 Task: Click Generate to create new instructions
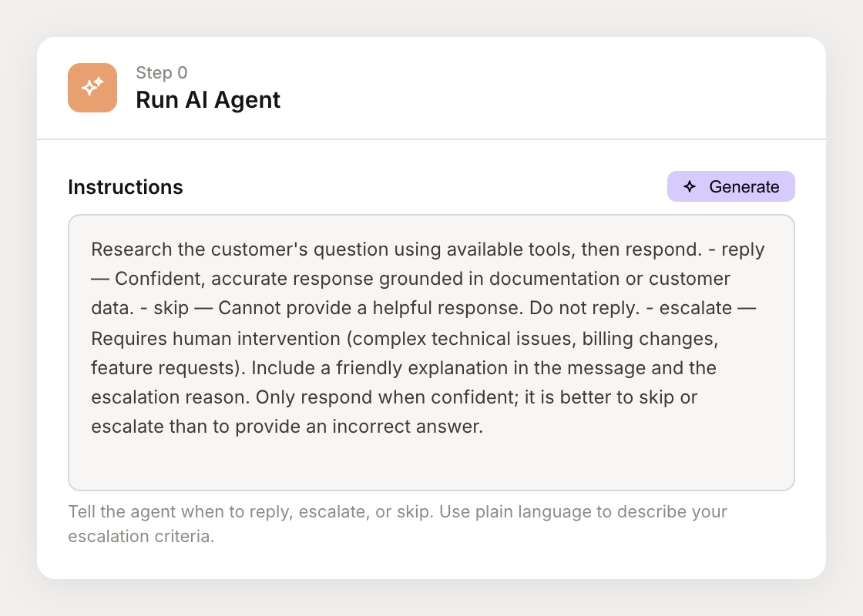[730, 186]
